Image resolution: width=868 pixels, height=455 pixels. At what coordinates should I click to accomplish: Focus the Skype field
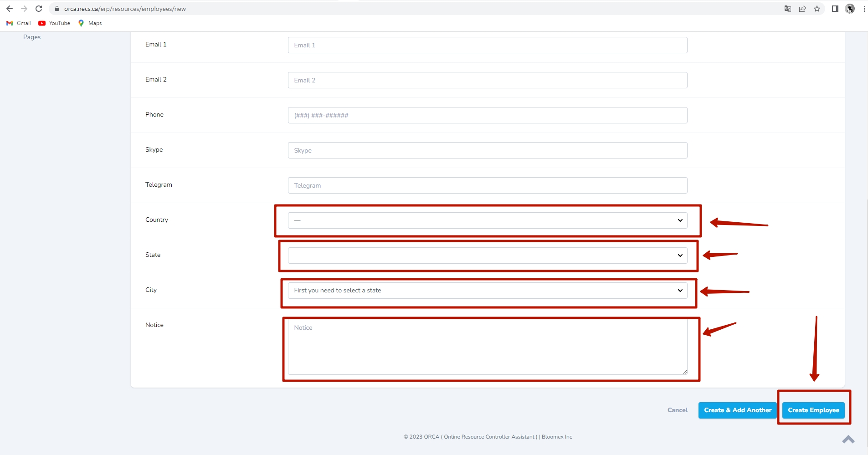point(488,150)
